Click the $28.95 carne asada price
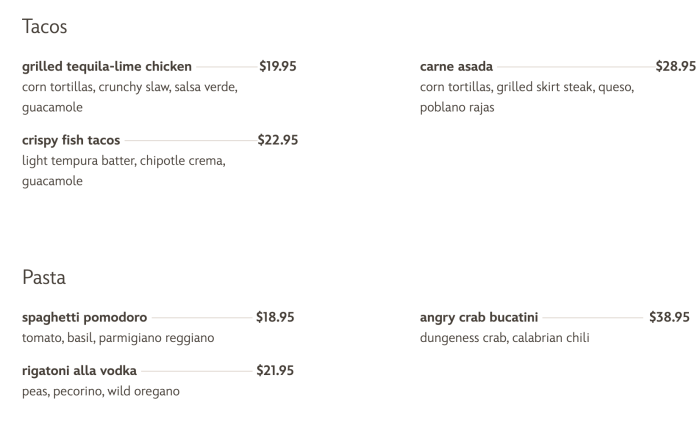The width and height of the screenshot is (700, 428). click(675, 66)
